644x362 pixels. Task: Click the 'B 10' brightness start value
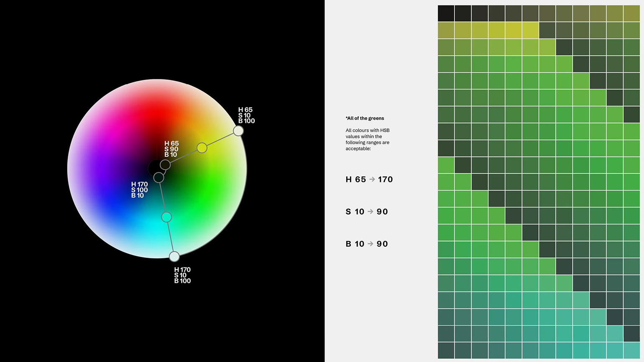click(x=355, y=244)
